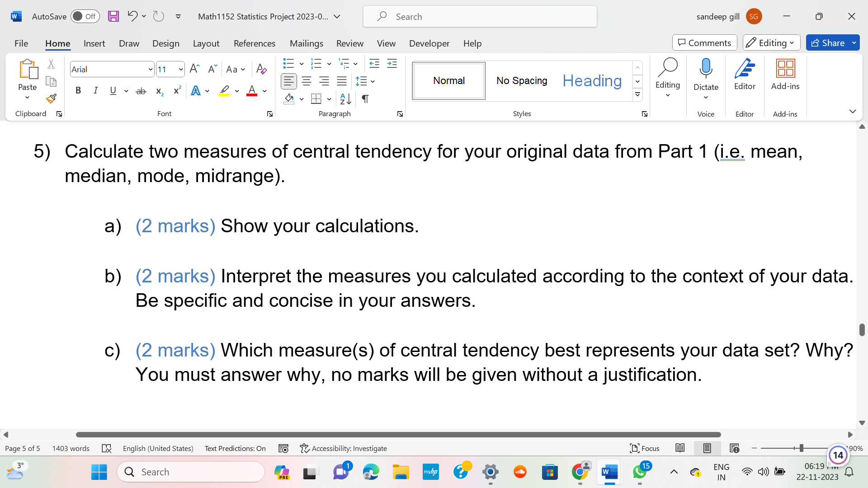Screen dimensions: 868x488
Task: Click the Share button
Action: [831, 42]
